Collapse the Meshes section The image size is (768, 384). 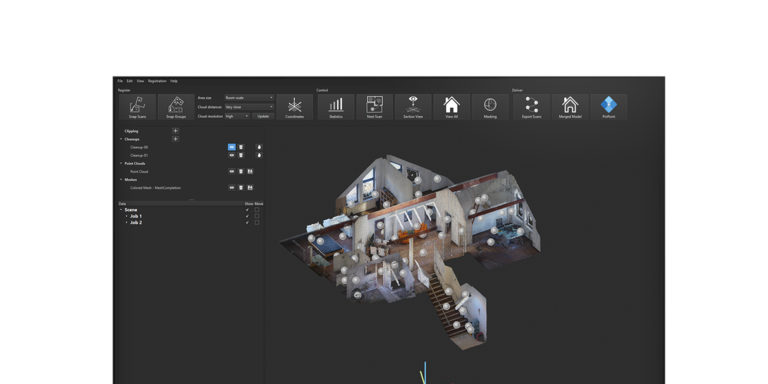click(x=121, y=180)
